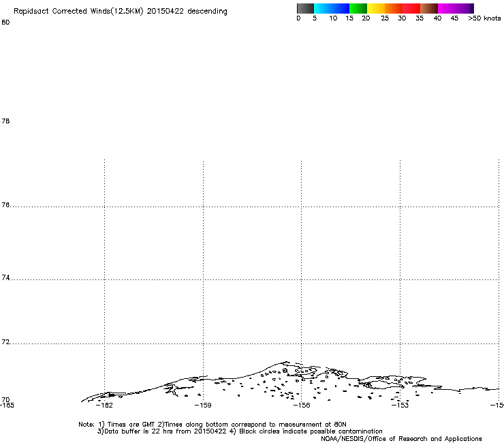
Task: Click the yellow 20–25 knots color bar segment
Action: pyautogui.click(x=376, y=8)
